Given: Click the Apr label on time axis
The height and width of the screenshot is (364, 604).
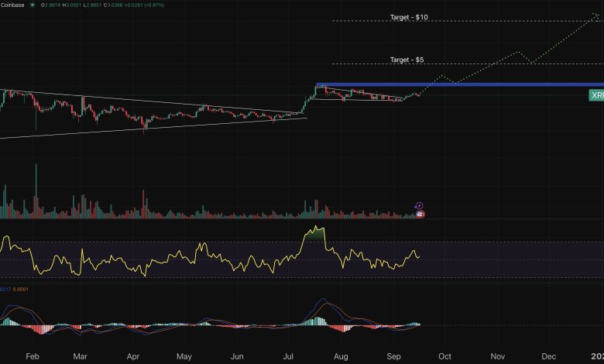Looking at the screenshot, I should tap(133, 357).
